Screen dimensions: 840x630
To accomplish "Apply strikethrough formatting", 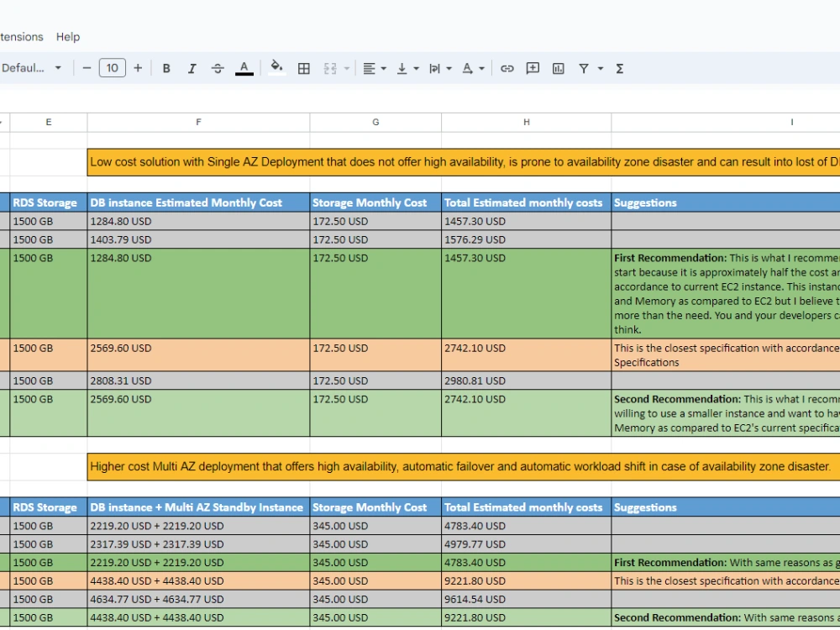I will point(218,69).
